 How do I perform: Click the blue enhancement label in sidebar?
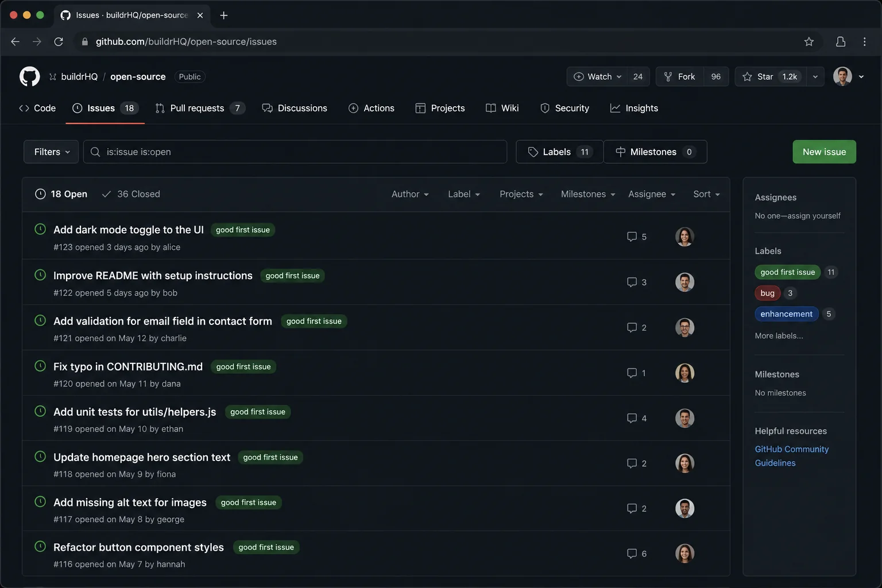coord(786,314)
